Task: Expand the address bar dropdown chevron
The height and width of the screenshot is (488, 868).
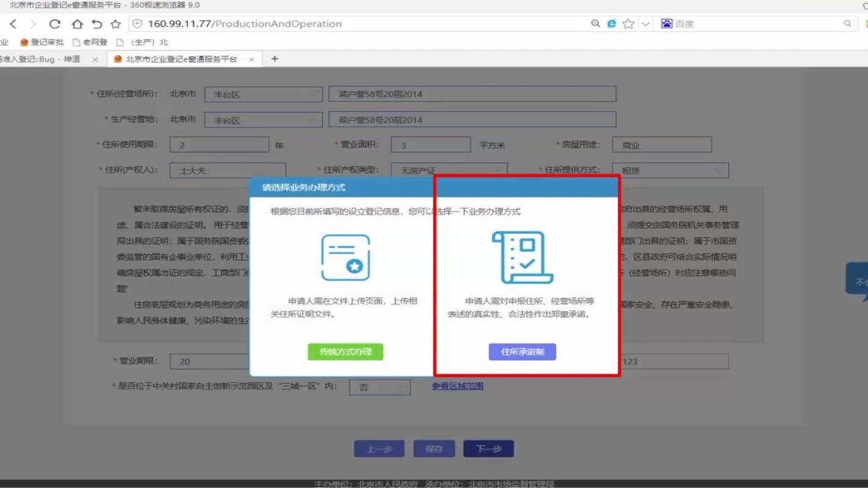Action: (645, 24)
